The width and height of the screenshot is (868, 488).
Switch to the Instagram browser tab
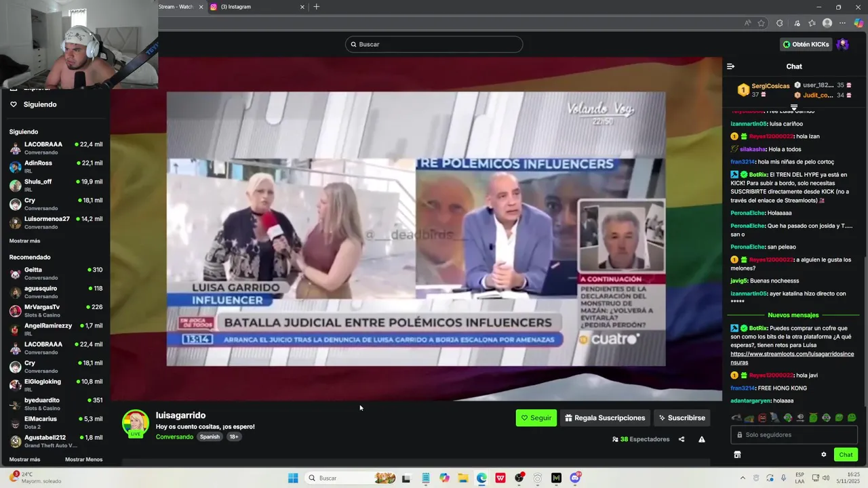coord(256,7)
